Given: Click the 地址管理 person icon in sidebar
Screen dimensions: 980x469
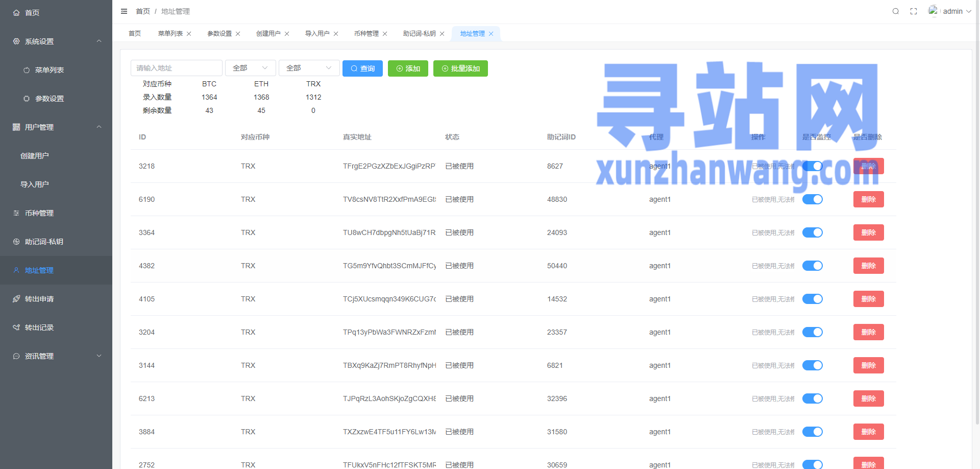Looking at the screenshot, I should click(16, 270).
